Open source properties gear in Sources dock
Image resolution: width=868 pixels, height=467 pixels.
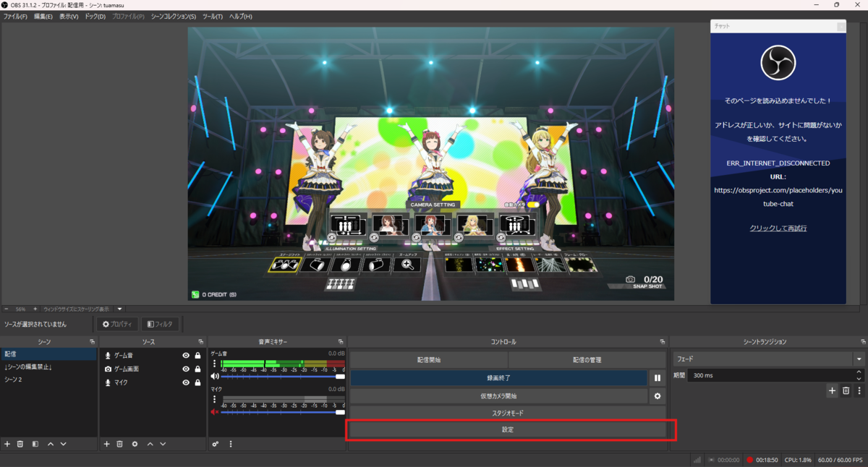click(x=135, y=444)
